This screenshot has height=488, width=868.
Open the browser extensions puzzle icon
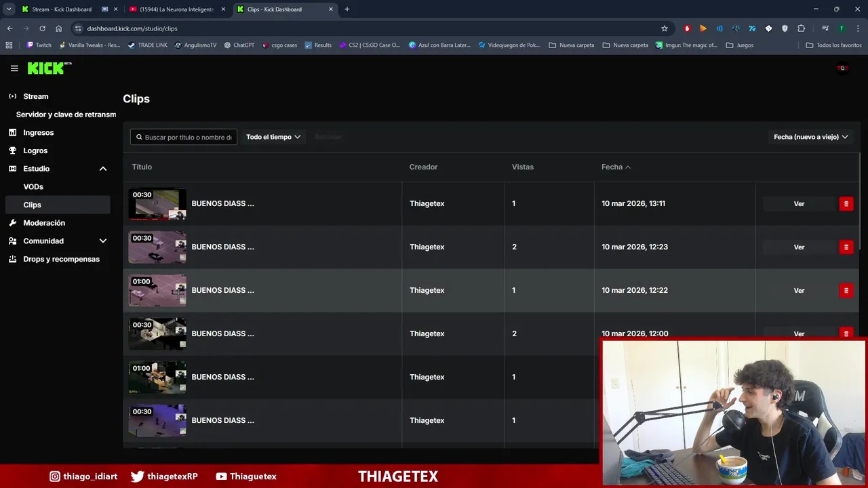(x=802, y=28)
